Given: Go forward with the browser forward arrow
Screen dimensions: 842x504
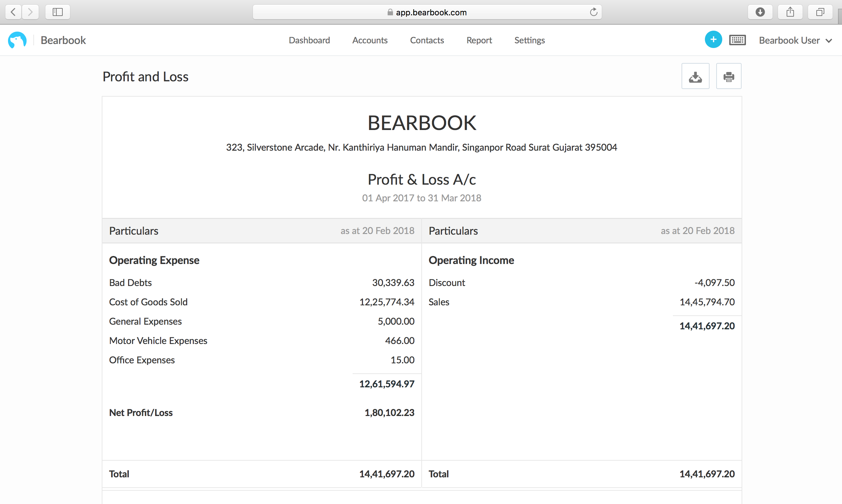Looking at the screenshot, I should (x=31, y=12).
